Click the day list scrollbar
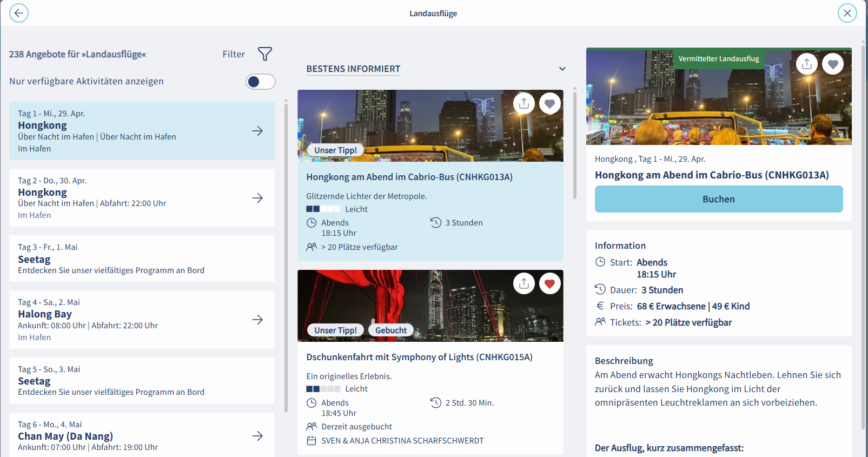 [x=286, y=254]
